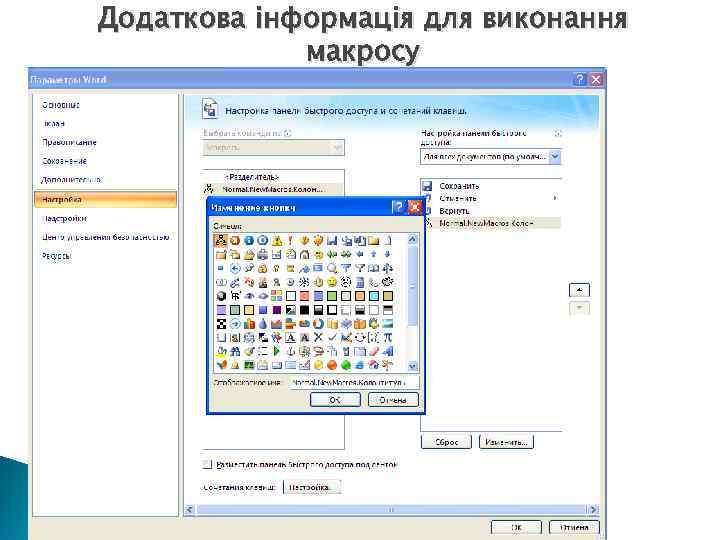Select the printer symbol in the grid

[x=263, y=254]
